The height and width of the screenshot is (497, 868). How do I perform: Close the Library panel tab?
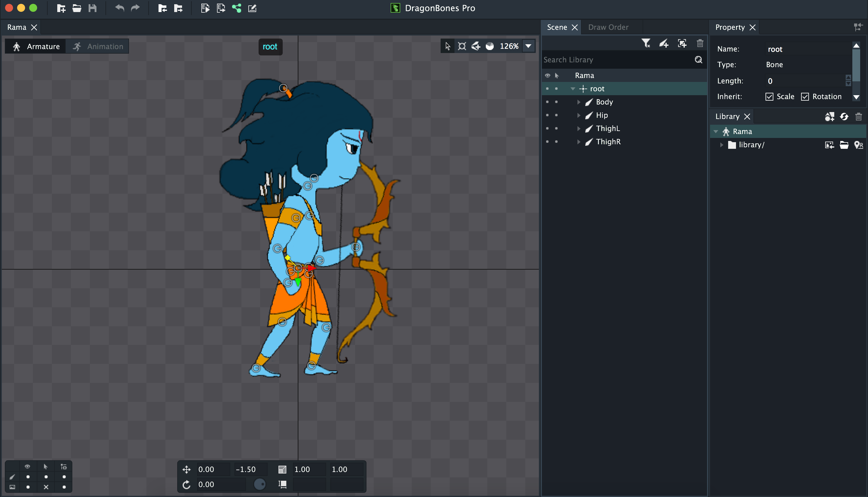pos(747,116)
